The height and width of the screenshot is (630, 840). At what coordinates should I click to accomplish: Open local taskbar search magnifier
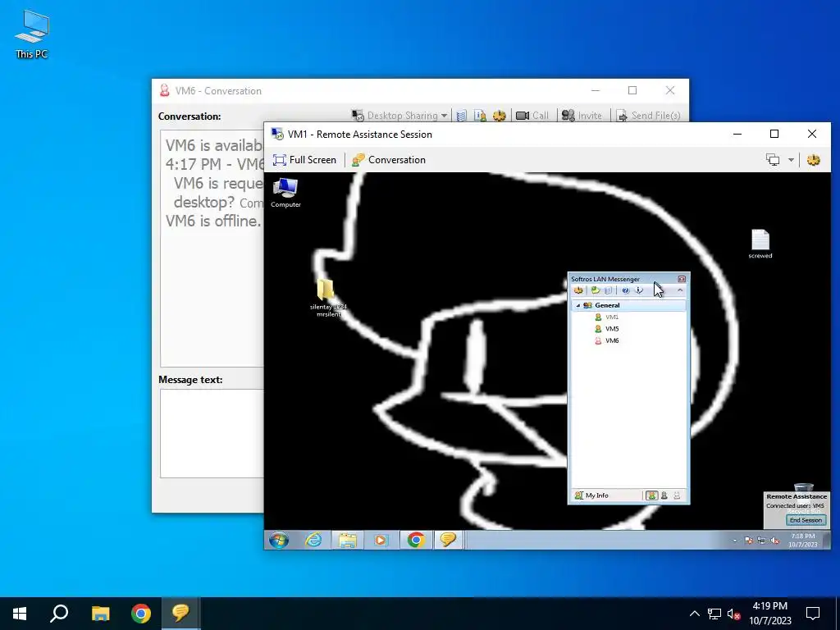[59, 614]
